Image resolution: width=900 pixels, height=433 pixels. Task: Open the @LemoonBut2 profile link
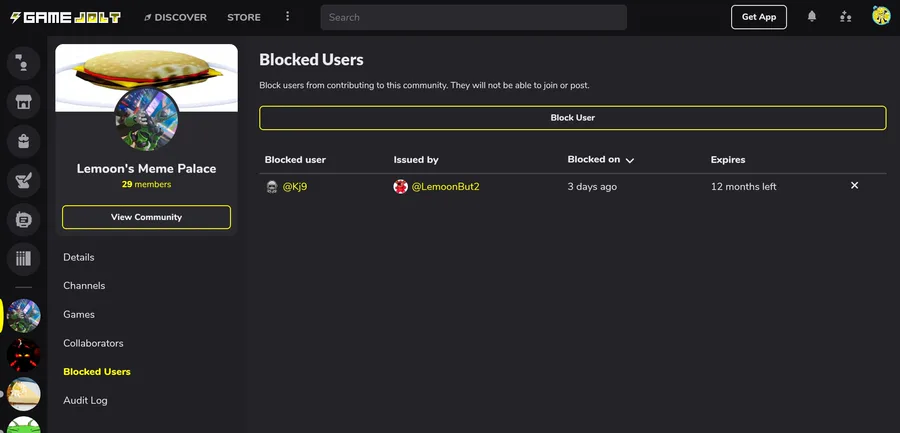445,187
